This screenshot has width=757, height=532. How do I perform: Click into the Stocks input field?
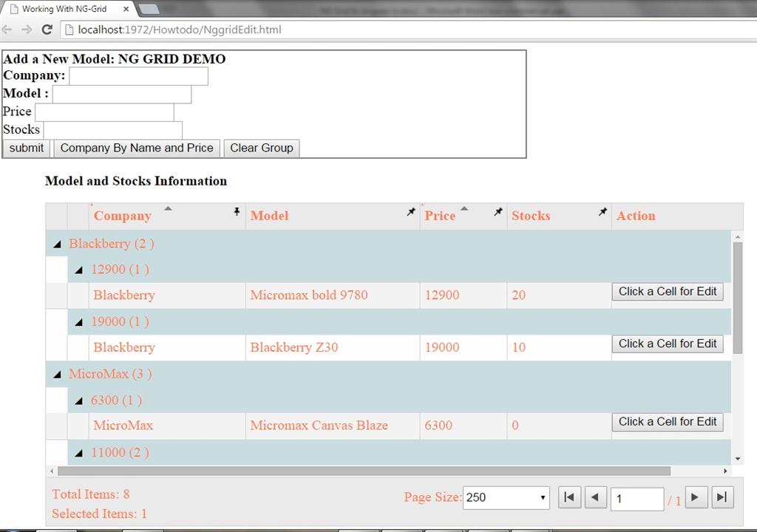tap(113, 130)
